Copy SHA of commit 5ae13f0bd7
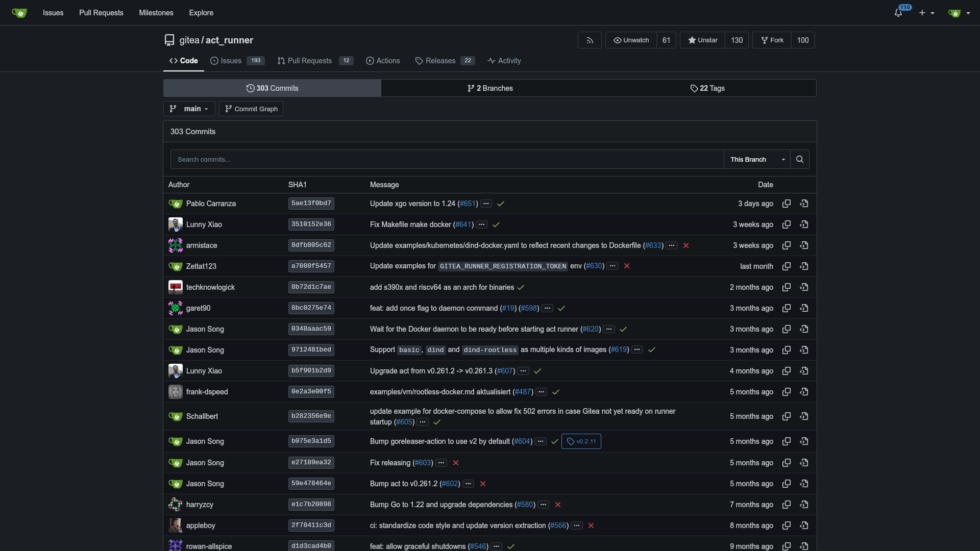The image size is (980, 551). [787, 204]
